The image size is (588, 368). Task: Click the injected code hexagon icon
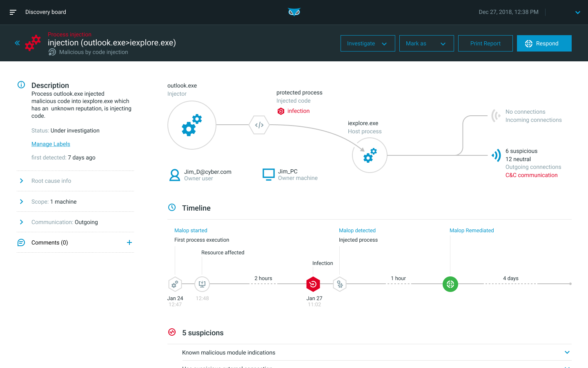coord(259,125)
